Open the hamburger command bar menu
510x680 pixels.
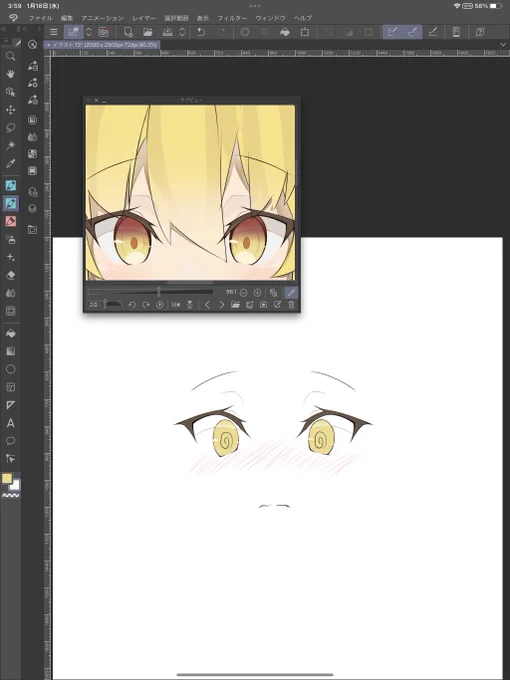click(54, 32)
